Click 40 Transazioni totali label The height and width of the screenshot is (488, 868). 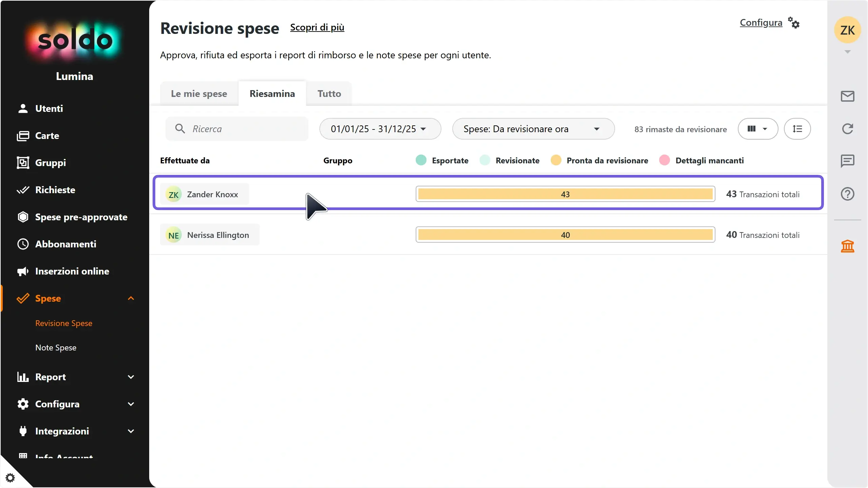pyautogui.click(x=763, y=235)
